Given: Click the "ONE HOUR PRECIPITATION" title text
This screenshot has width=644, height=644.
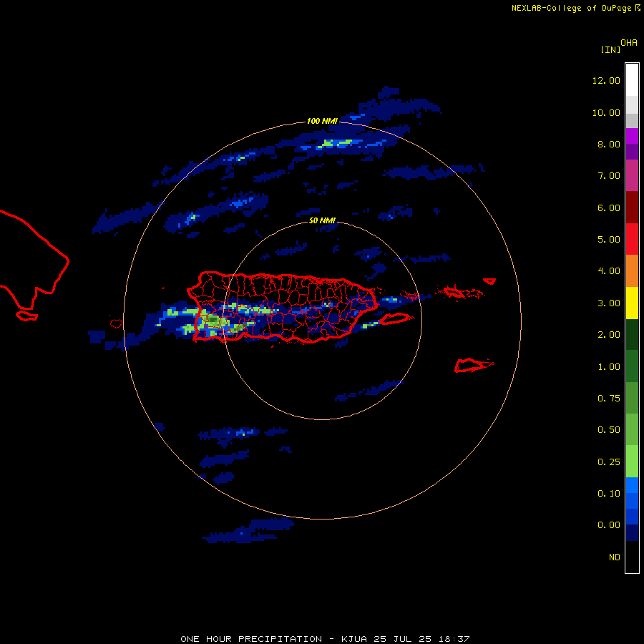Looking at the screenshot, I should pyautogui.click(x=251, y=639).
